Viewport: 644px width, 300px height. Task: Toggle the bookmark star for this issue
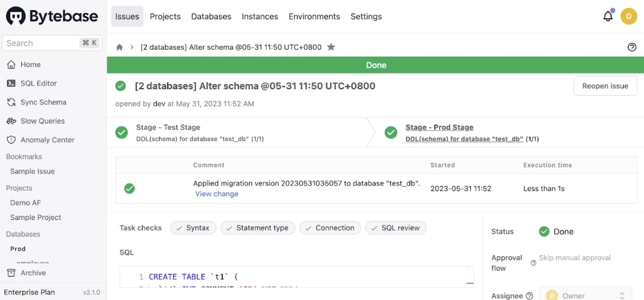pyautogui.click(x=331, y=47)
